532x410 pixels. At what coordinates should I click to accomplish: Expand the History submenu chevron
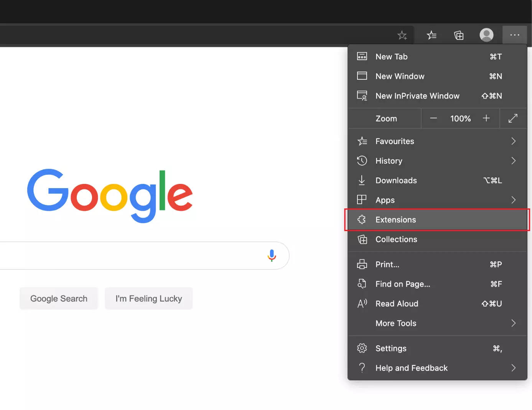point(513,161)
